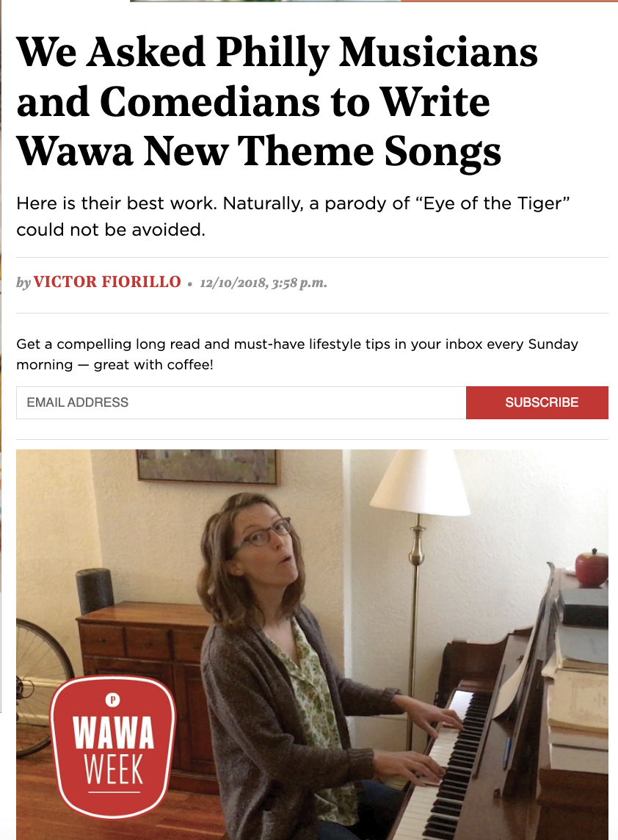Screen dimensions: 618x840
Task: Click the 12/10/2018 publication timestamp
Action: pyautogui.click(x=263, y=283)
